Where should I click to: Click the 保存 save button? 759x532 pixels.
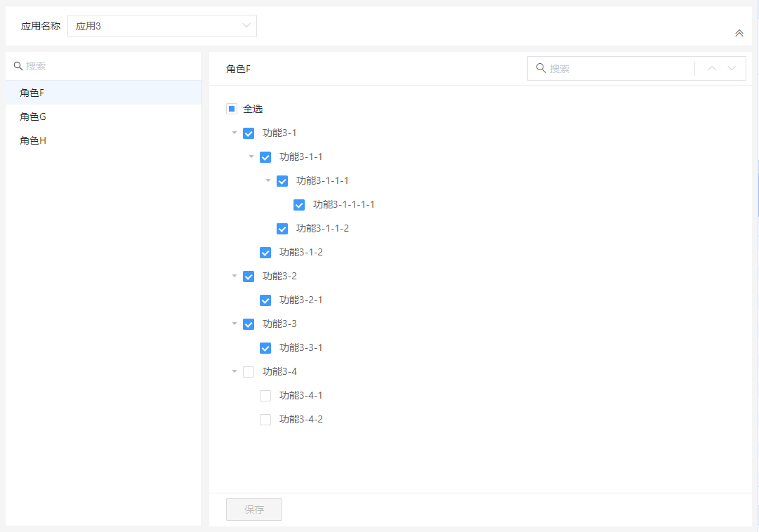[x=254, y=510]
